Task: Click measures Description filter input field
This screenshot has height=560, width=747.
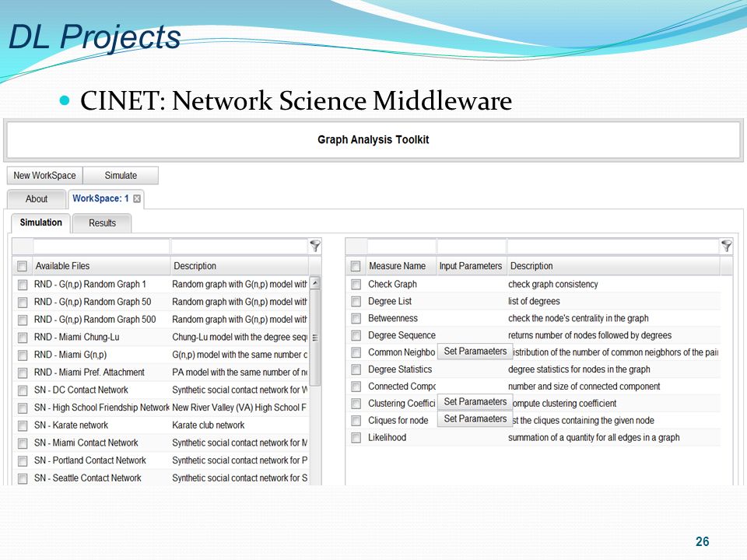Action: coord(613,247)
